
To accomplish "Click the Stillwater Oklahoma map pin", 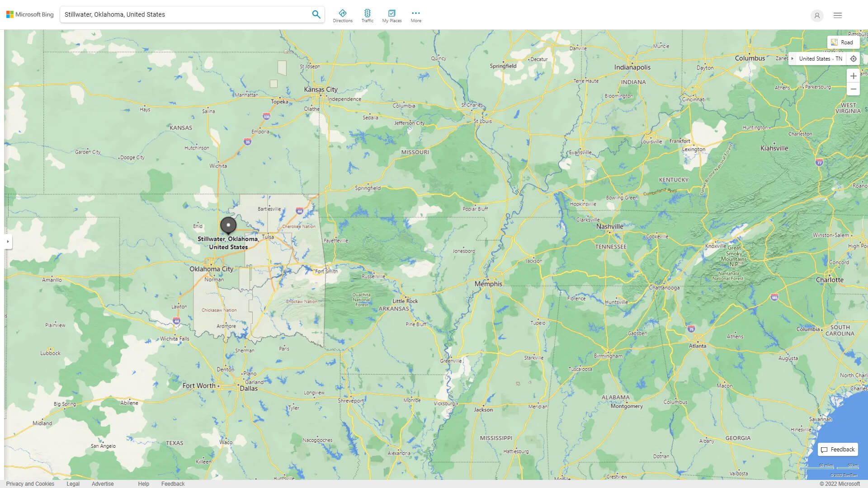I will click(x=228, y=225).
